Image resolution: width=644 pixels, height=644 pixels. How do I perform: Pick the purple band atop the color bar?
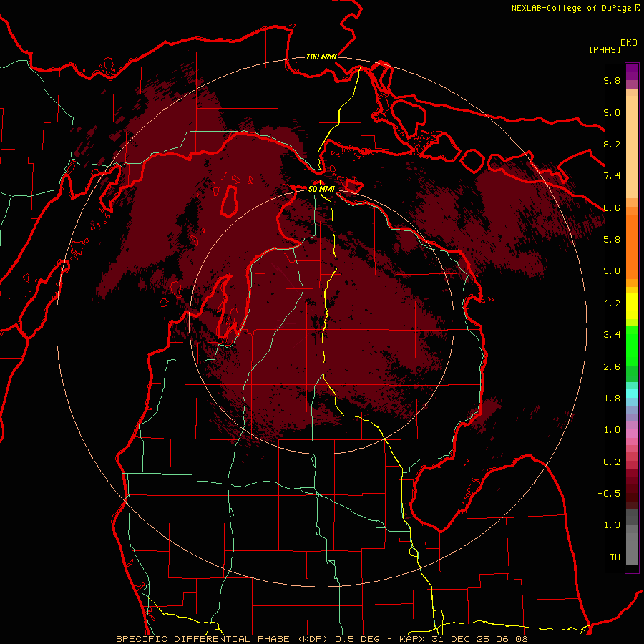pos(632,72)
